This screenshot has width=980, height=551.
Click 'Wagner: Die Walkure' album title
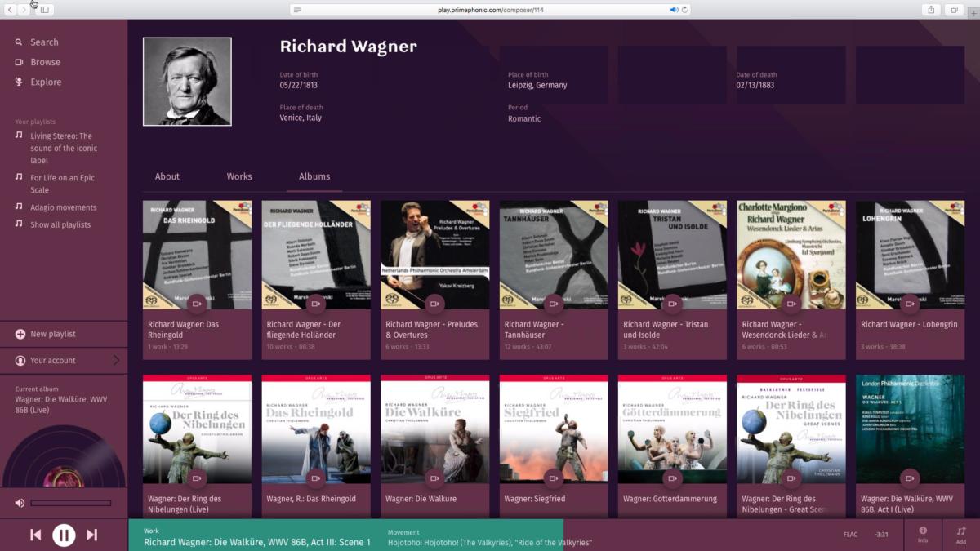[421, 499]
